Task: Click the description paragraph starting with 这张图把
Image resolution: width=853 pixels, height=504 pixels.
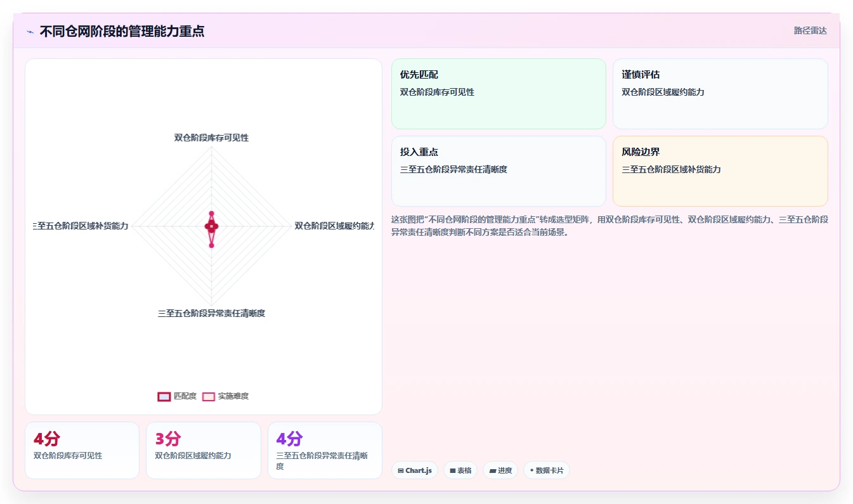Action: (x=609, y=226)
